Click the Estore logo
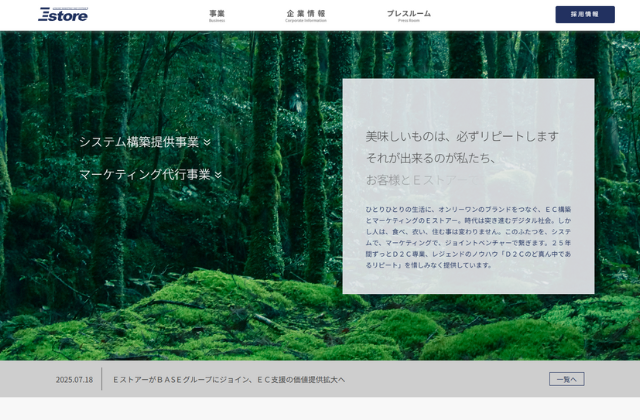This screenshot has height=420, width=640. (63, 14)
